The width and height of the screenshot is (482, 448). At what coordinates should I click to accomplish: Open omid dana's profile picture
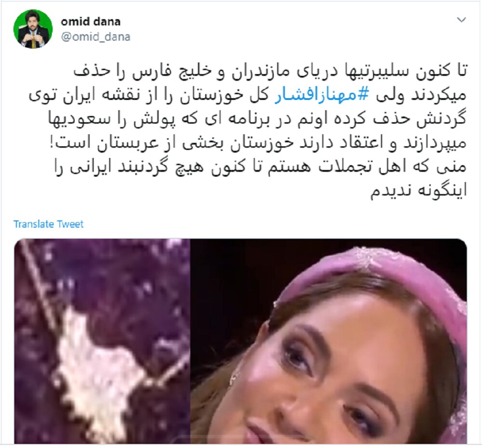click(x=33, y=29)
